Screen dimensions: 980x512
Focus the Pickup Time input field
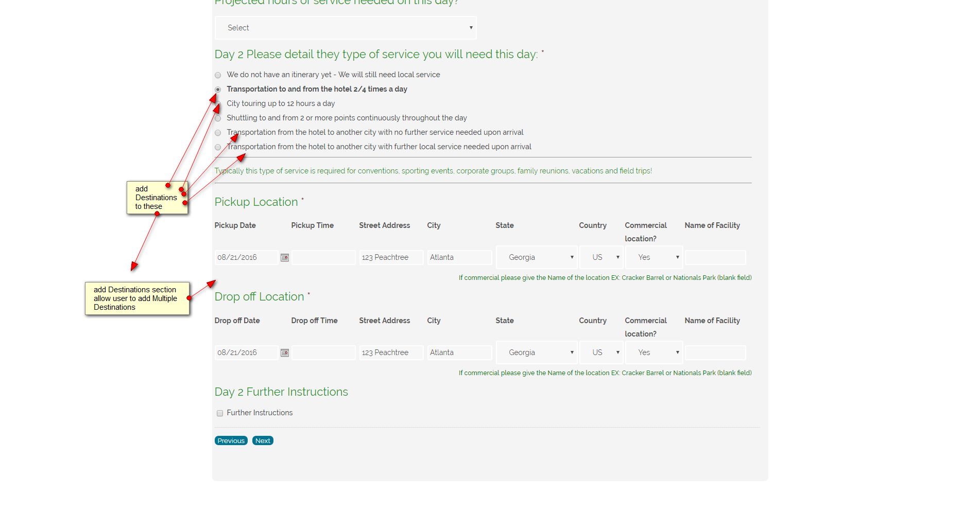[x=323, y=257]
